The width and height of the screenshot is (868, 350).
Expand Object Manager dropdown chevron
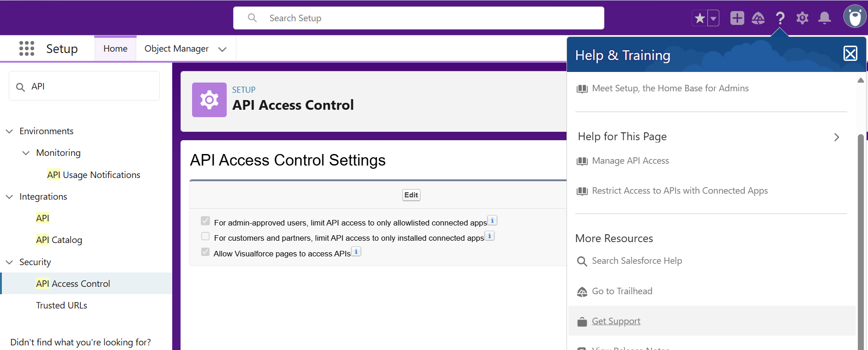pos(222,49)
